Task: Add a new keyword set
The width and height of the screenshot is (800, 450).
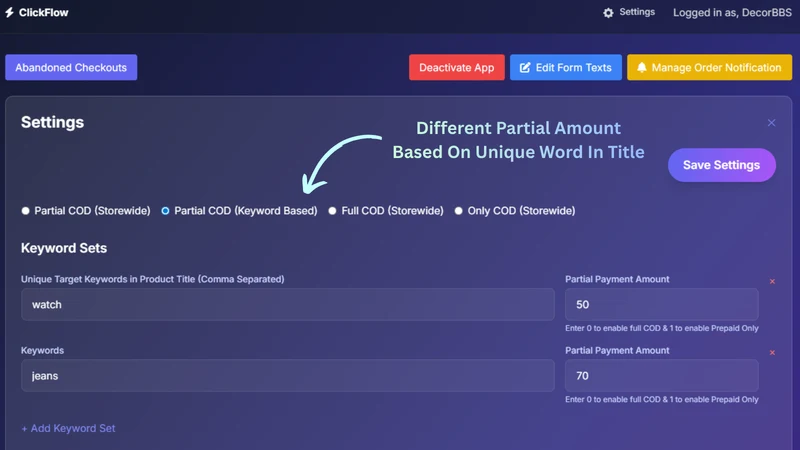Action: pyautogui.click(x=68, y=429)
